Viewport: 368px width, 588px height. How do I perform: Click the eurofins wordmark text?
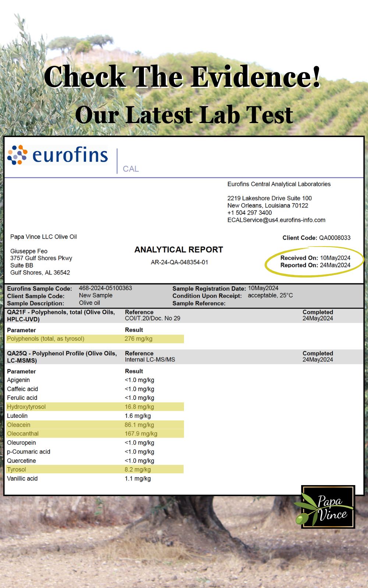70,155
